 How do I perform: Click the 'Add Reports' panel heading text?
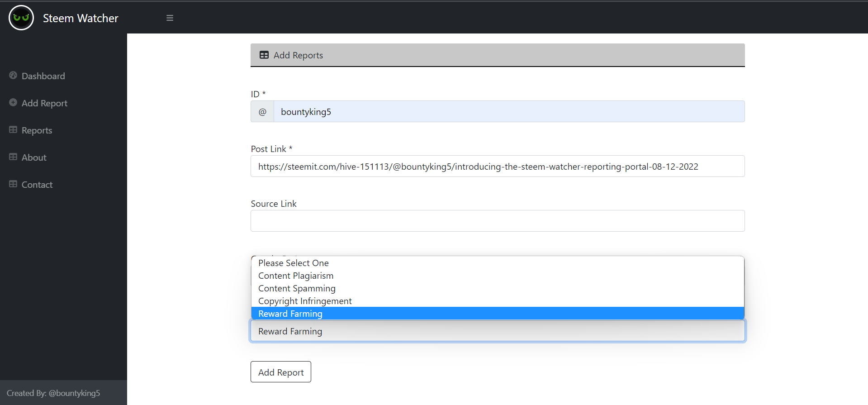(x=298, y=55)
